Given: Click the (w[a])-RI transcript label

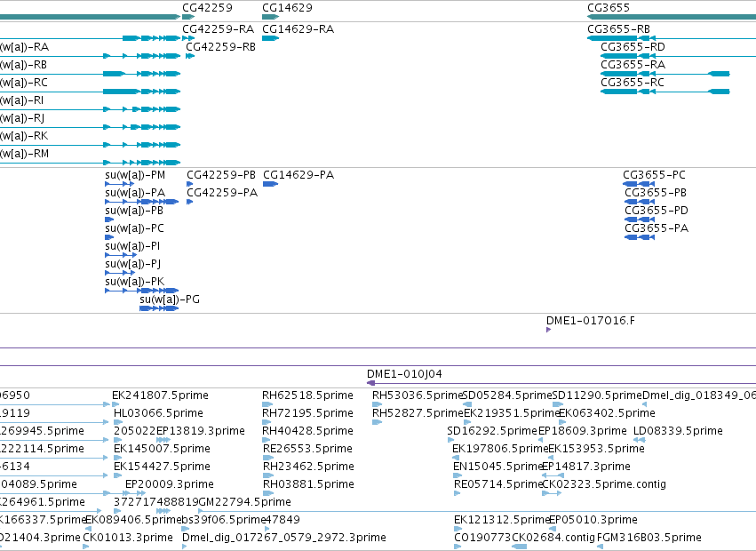Looking at the screenshot, I should pos(21,100).
